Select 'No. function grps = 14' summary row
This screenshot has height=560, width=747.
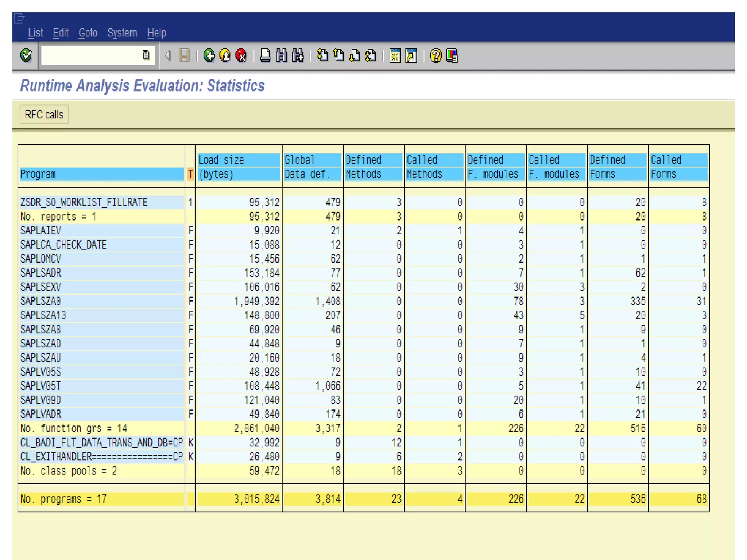(x=363, y=428)
